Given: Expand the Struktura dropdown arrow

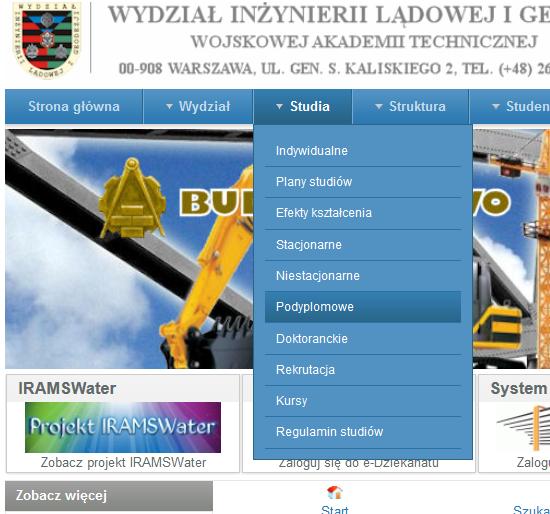Looking at the screenshot, I should coord(378,106).
